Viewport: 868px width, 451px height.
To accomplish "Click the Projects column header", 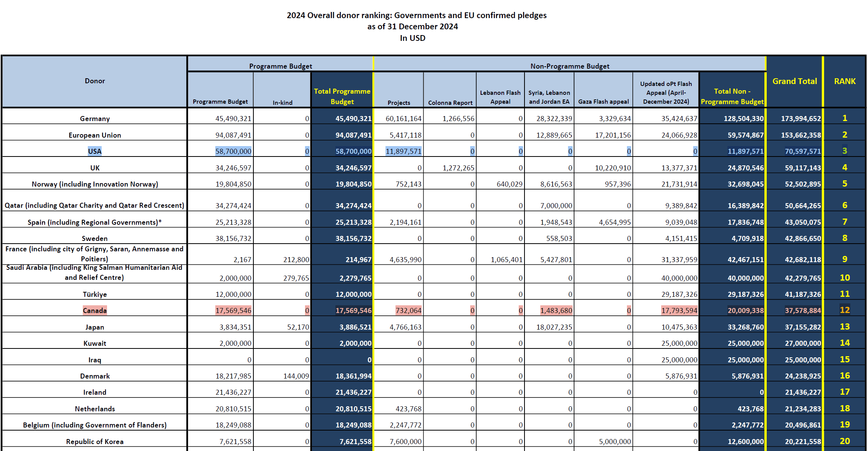I will pyautogui.click(x=399, y=103).
